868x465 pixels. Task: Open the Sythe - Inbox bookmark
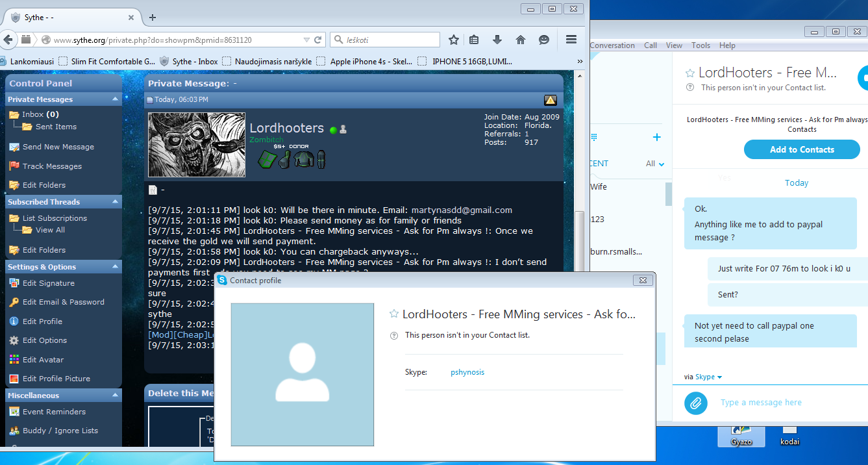(x=189, y=62)
